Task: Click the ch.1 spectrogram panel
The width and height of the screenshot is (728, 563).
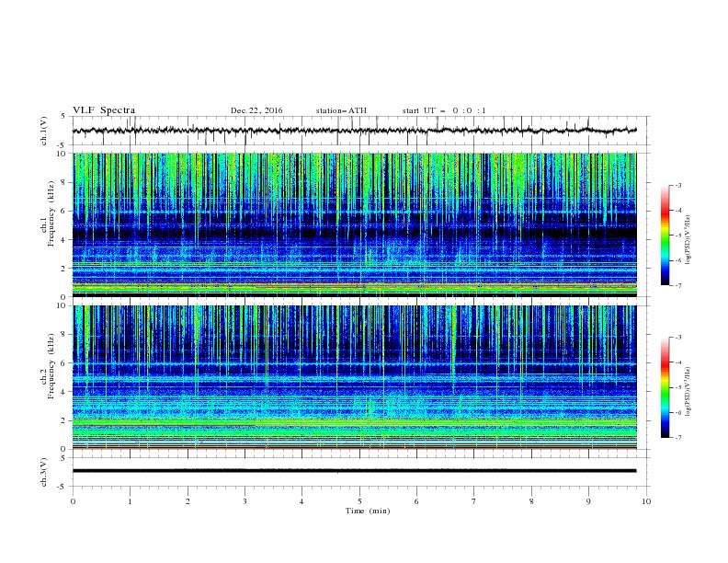Action: tap(354, 224)
